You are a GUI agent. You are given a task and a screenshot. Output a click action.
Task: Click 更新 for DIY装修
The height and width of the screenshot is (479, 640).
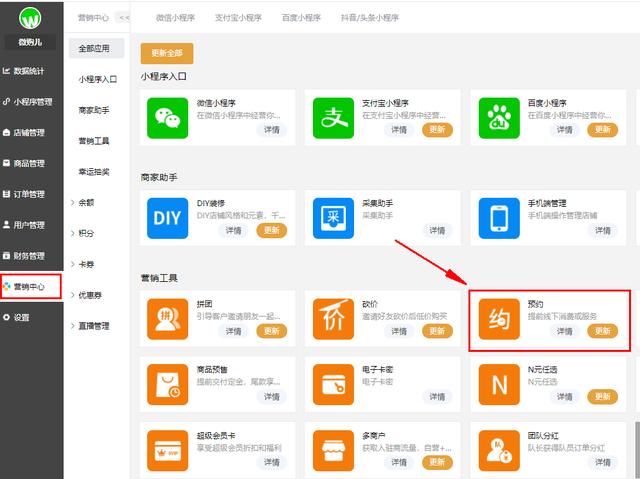point(271,230)
